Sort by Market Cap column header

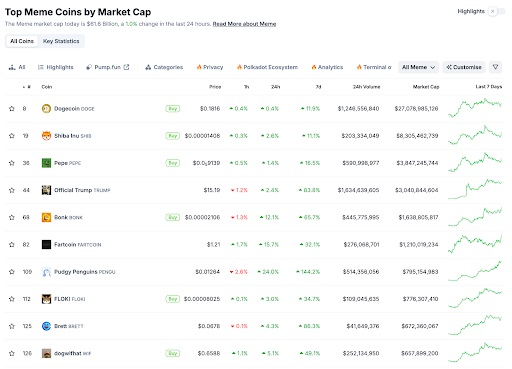(426, 87)
